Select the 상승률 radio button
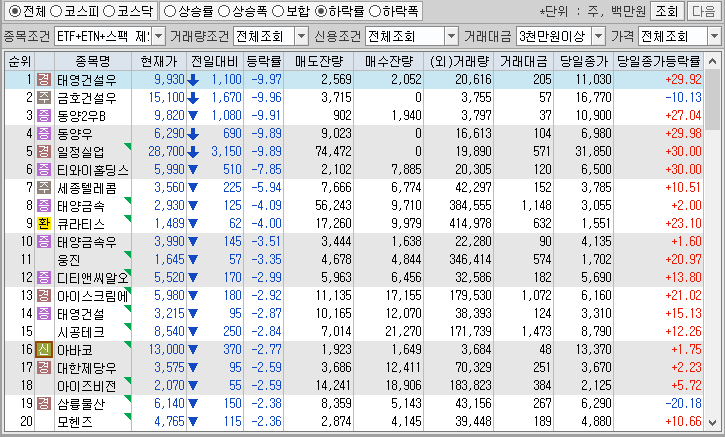The height and width of the screenshot is (437, 725). pyautogui.click(x=170, y=11)
